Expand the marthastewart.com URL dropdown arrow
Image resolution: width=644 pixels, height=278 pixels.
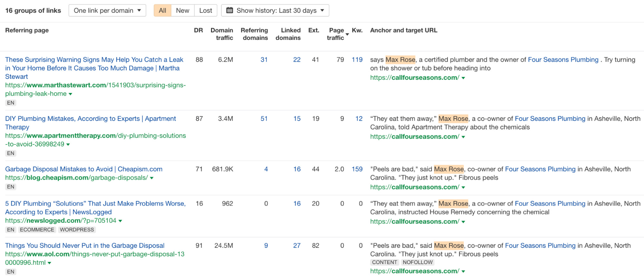tap(71, 94)
